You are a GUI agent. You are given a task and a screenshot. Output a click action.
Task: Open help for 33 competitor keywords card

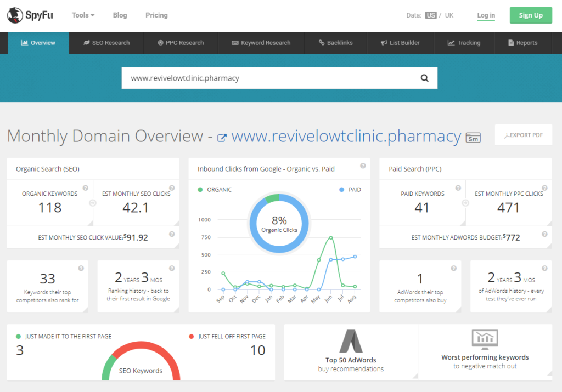[x=81, y=269]
